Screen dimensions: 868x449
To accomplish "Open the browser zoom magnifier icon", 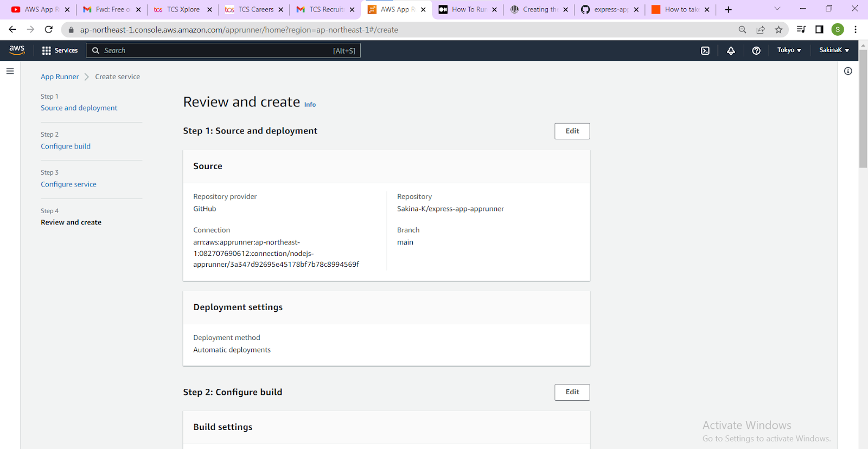I will coord(742,30).
